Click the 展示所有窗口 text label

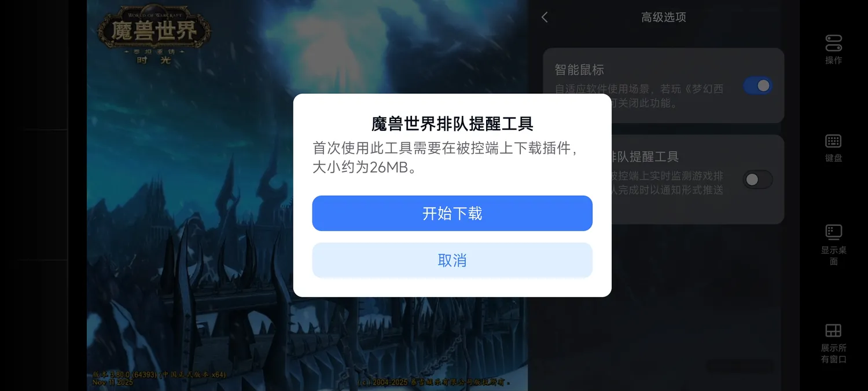833,353
